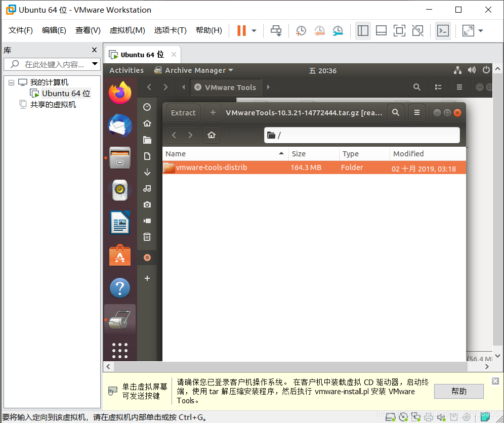Viewport: 504px width, 423px height.
Task: Open Music in Files sidebar
Action: coord(147,188)
